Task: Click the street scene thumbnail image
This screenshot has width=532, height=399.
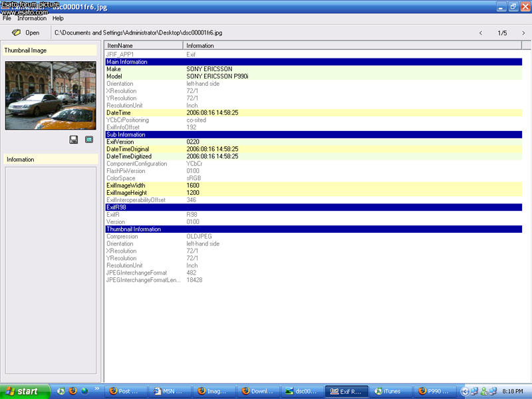Action: (x=51, y=95)
